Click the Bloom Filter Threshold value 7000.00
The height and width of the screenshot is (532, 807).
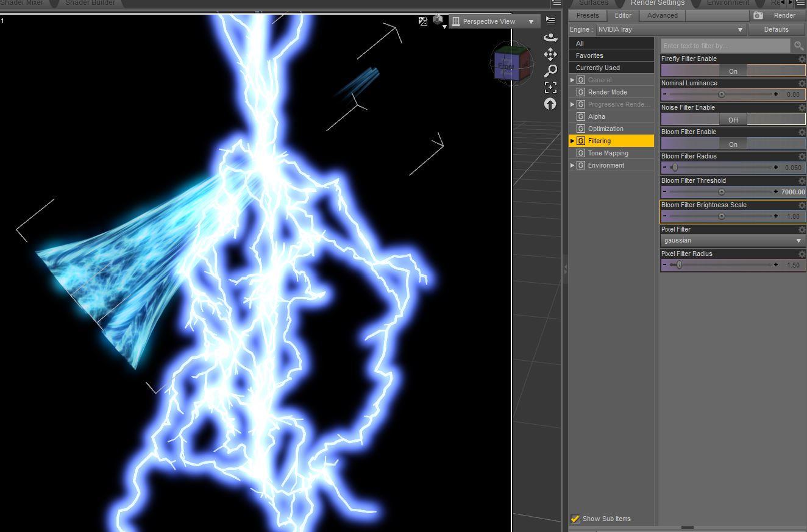pos(793,192)
